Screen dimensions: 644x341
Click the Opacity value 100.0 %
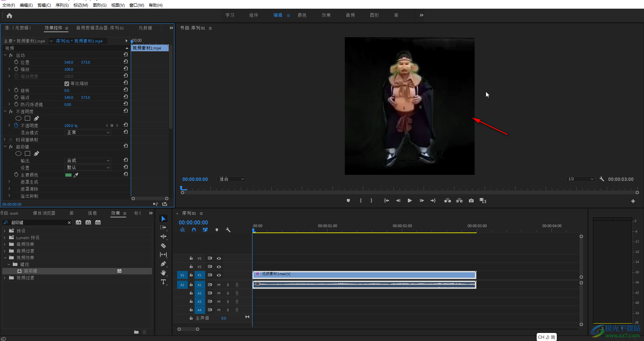tap(71, 126)
